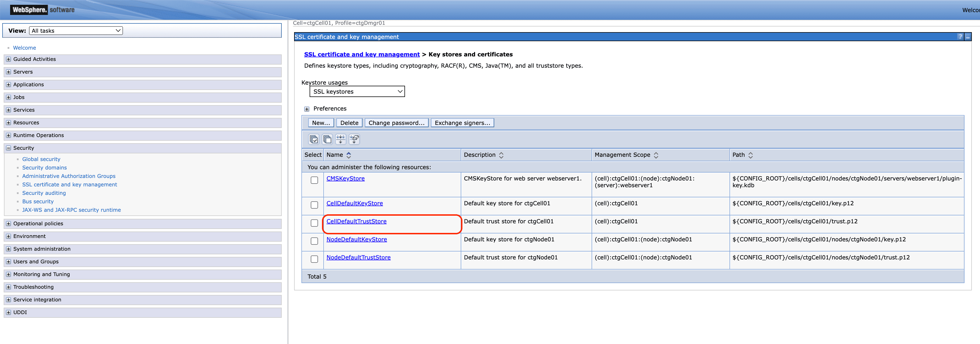Image resolution: width=980 pixels, height=344 pixels.
Task: Tick the NodeDefaultTrustStore checkbox
Action: coord(314,259)
